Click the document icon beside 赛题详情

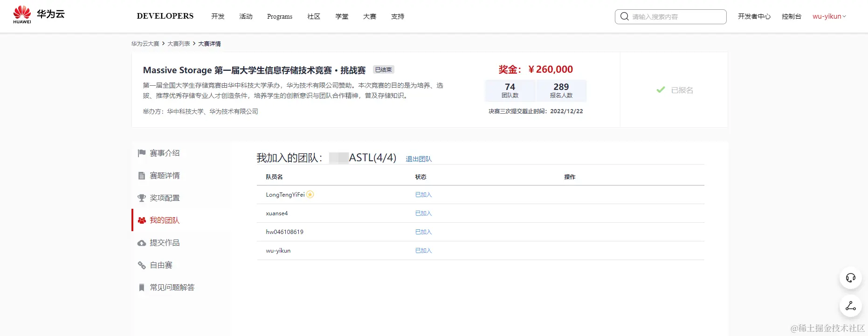point(142,176)
